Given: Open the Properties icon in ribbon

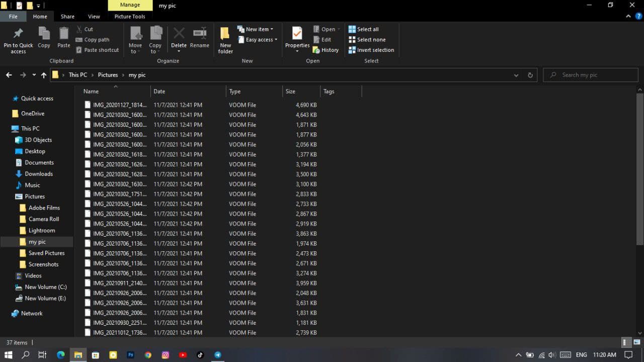Looking at the screenshot, I should (297, 34).
